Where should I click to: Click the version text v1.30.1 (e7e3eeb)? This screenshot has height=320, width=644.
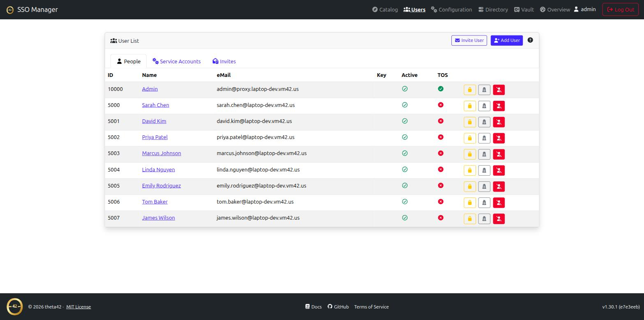[621, 307]
